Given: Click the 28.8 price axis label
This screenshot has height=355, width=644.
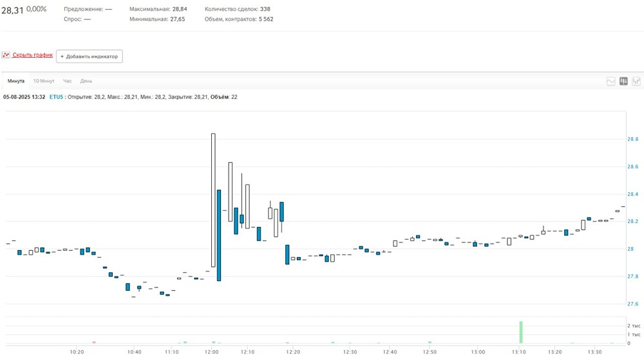Looking at the screenshot, I should click(632, 139).
